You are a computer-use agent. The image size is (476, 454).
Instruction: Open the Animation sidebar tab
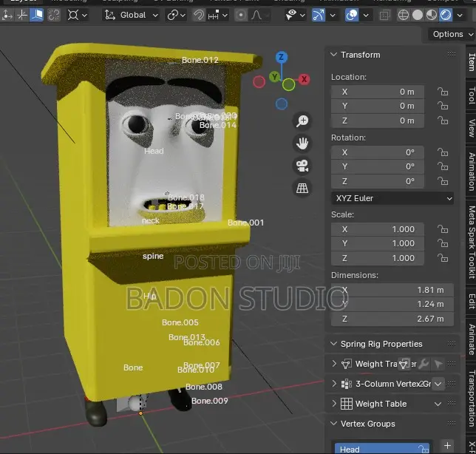click(471, 172)
